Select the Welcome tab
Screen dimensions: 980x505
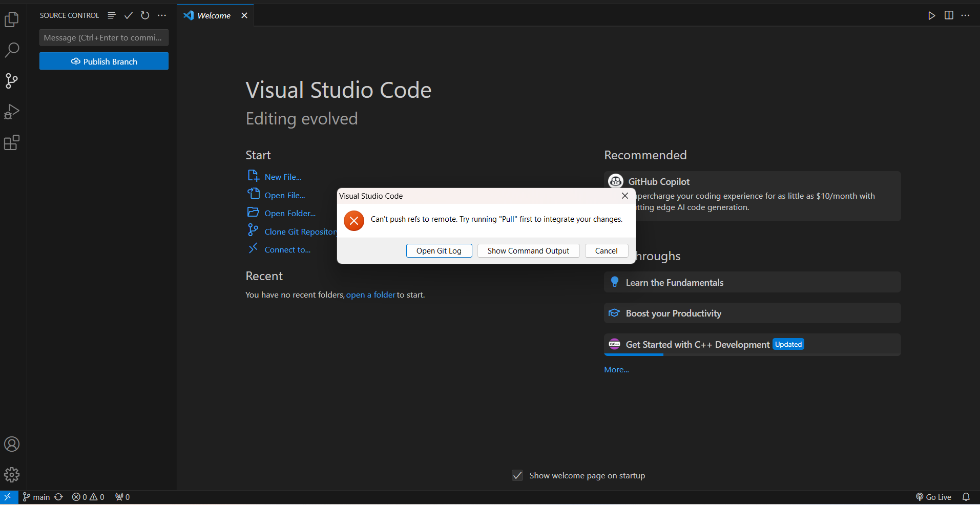[215, 15]
